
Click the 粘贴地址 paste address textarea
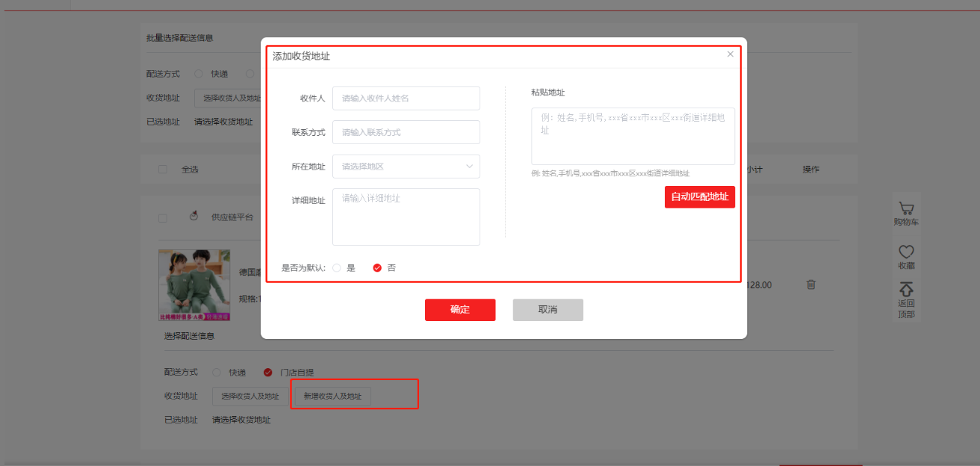(633, 136)
